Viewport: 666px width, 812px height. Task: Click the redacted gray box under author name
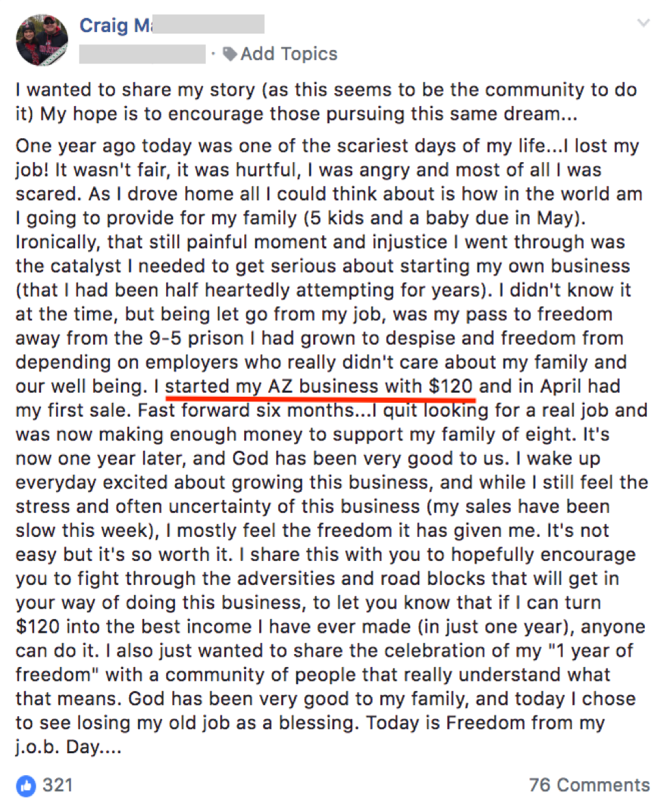point(142,54)
